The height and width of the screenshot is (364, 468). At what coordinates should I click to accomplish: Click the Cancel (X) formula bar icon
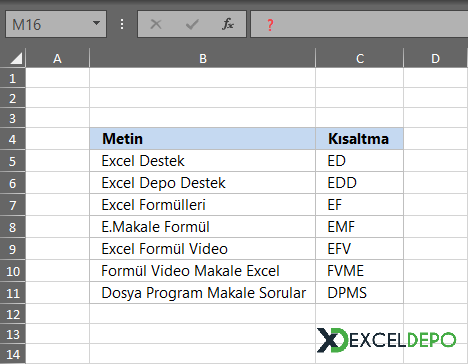[x=156, y=24]
